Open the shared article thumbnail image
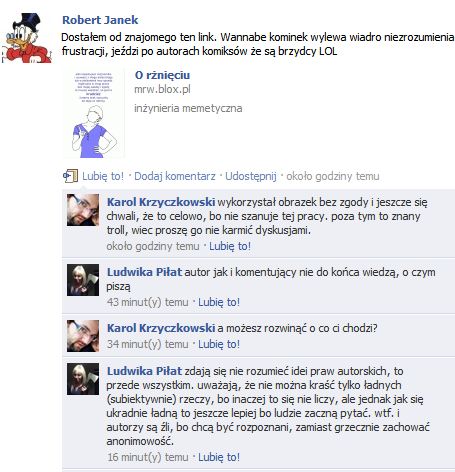455x472 pixels. (x=93, y=113)
